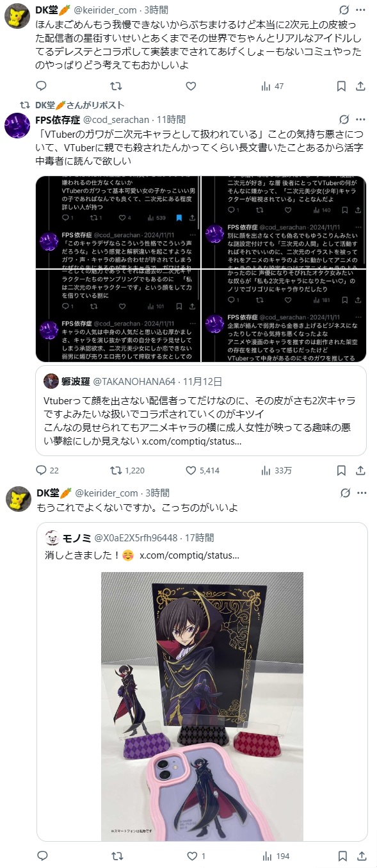Like DK堂's first tweet

click(x=191, y=86)
